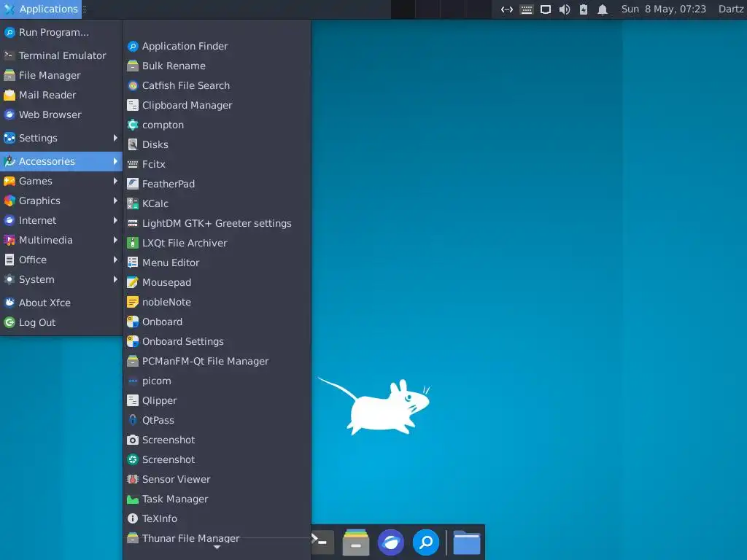Expand the Graphics submenu arrow
Viewport: 747px width, 560px height.
click(115, 201)
